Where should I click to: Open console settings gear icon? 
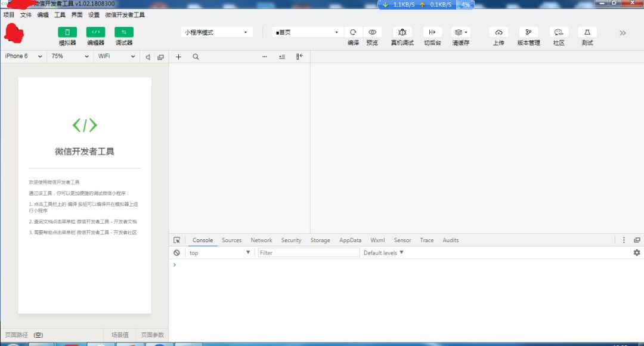point(637,253)
